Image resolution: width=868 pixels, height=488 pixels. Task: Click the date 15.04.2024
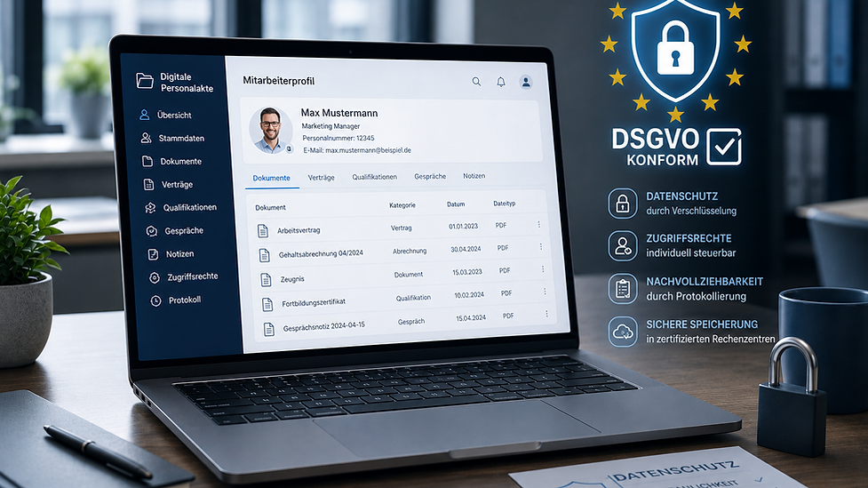471,318
